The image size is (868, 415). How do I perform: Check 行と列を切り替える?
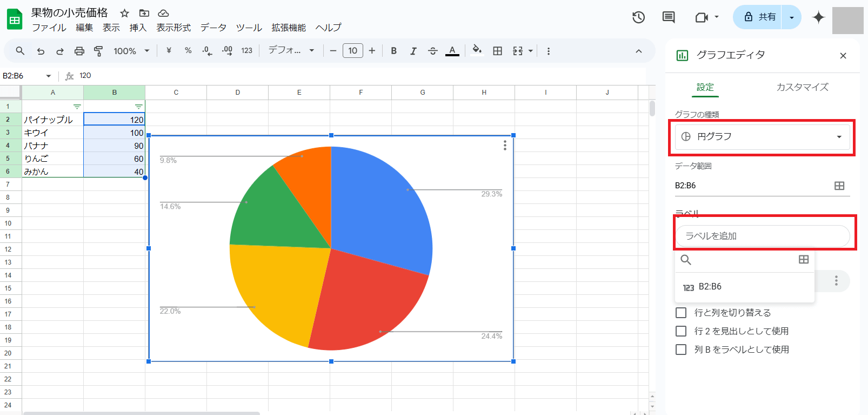(681, 313)
